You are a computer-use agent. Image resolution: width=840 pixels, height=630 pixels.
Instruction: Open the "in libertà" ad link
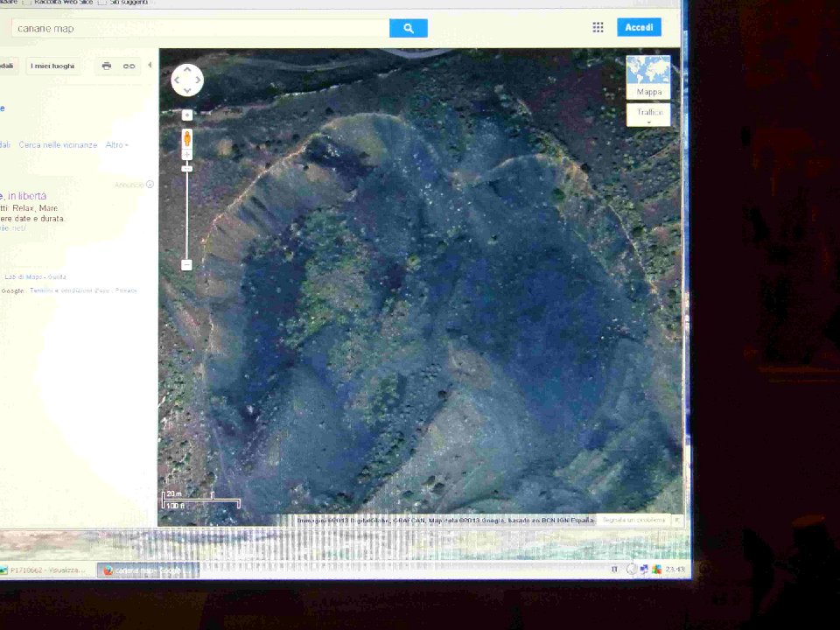pos(27,195)
